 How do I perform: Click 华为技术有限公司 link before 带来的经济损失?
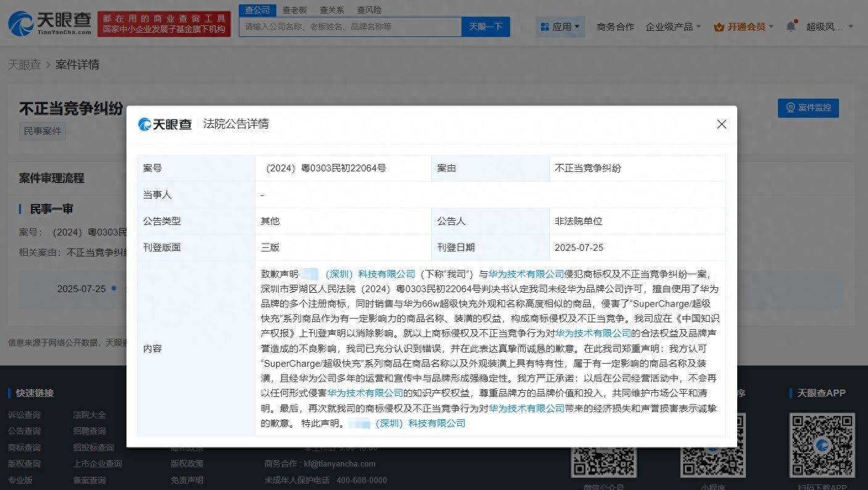coord(527,408)
